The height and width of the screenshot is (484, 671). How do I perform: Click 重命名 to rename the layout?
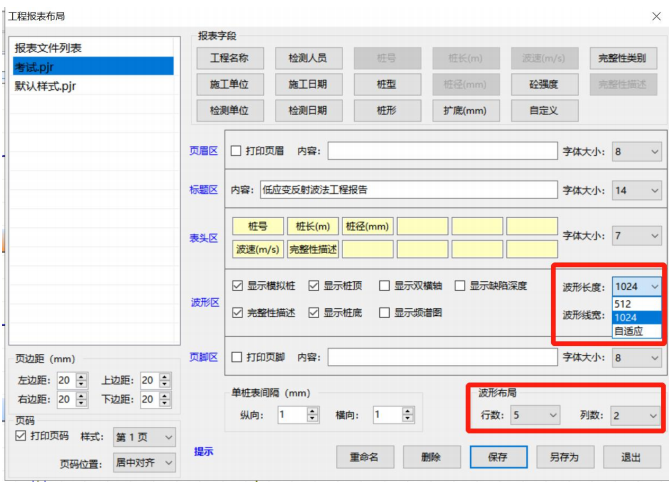tap(364, 457)
